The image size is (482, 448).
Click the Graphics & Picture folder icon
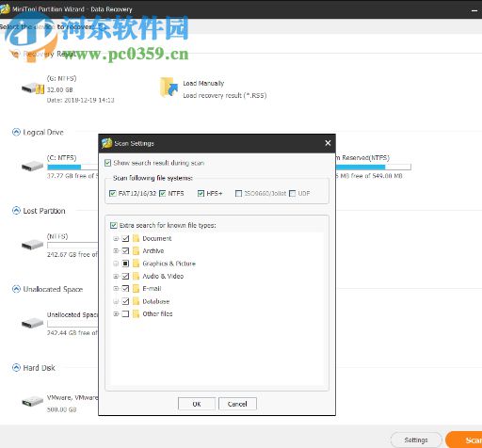point(136,264)
